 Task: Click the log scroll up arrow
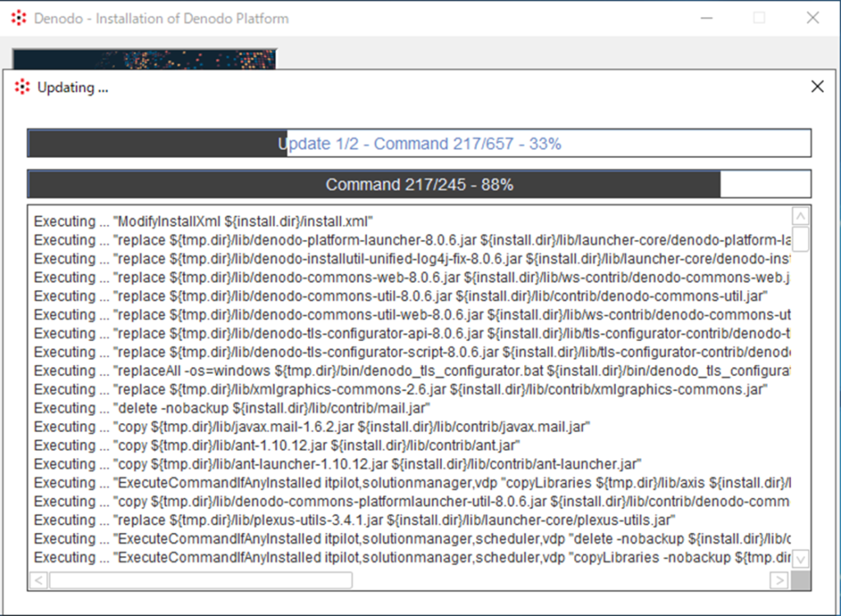[x=801, y=216]
